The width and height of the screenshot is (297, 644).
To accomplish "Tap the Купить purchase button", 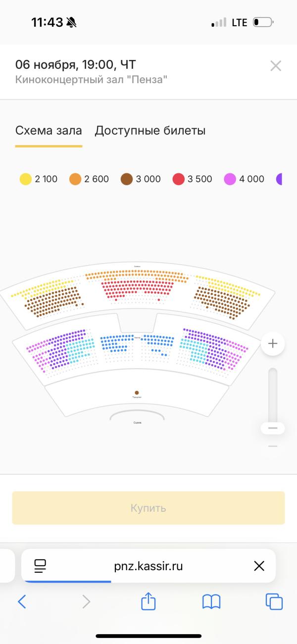I will click(148, 508).
